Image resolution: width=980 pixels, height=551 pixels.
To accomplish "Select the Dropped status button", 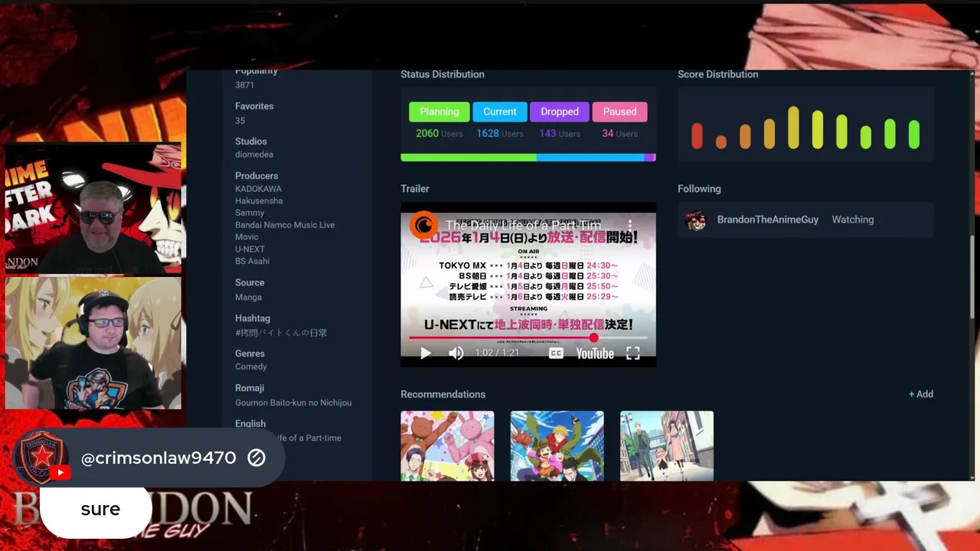I will point(560,112).
